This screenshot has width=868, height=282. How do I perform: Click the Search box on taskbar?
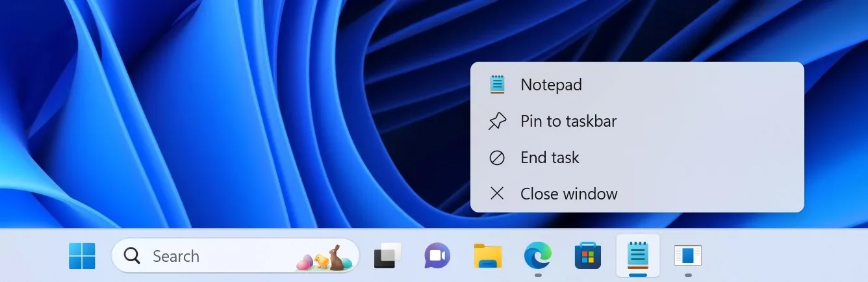pos(235,256)
